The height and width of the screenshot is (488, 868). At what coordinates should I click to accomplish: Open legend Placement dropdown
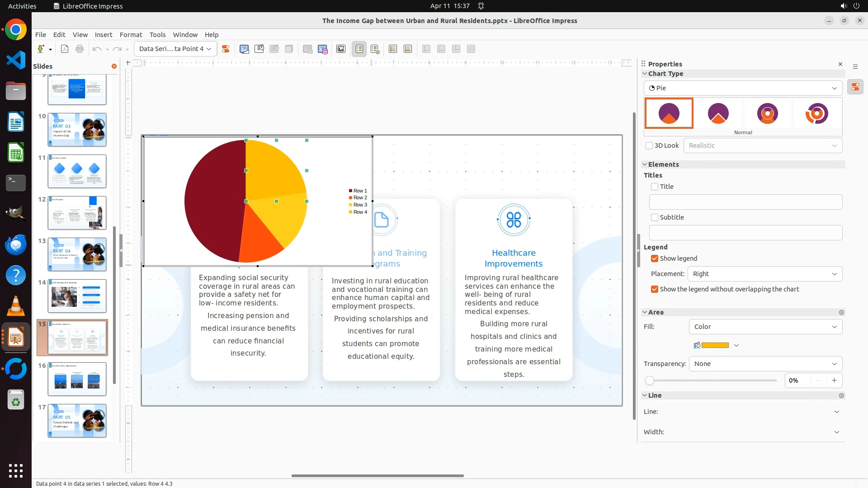[765, 274]
